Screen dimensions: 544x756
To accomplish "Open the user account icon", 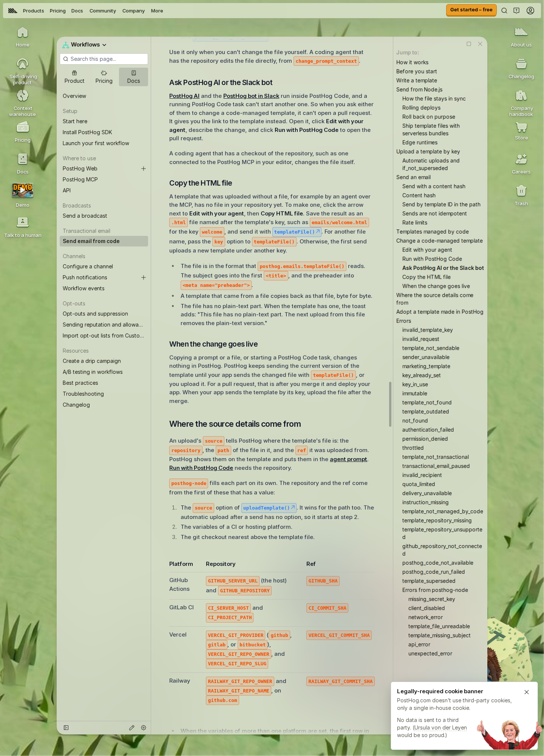I will point(530,11).
